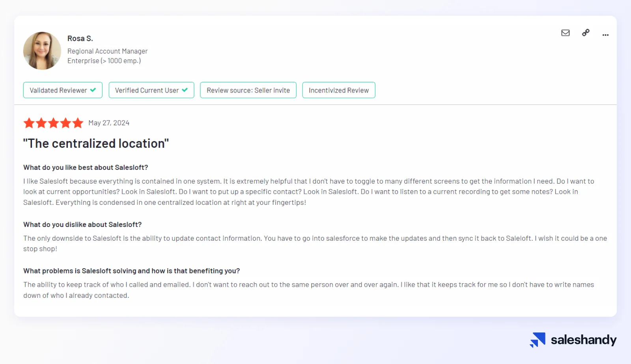Click the Review source: Seller invite badge
This screenshot has width=631, height=364.
248,90
